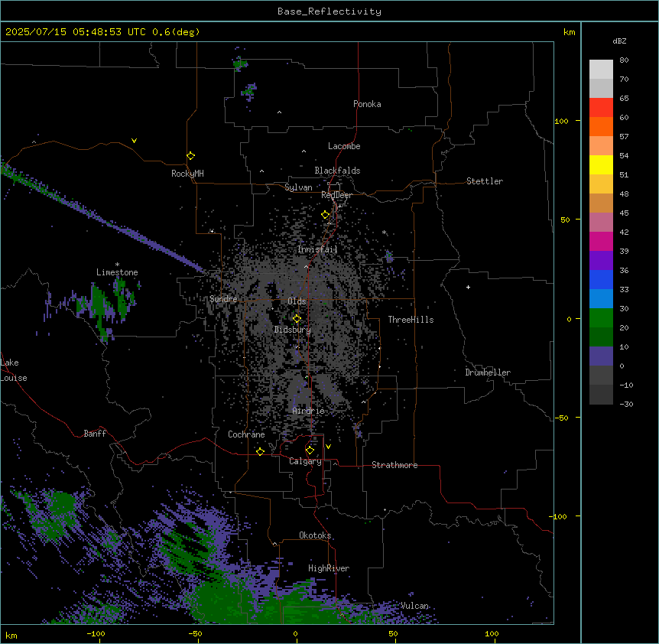Click the ThreeHills label
Viewport: 659px width, 644px height.
pos(411,320)
